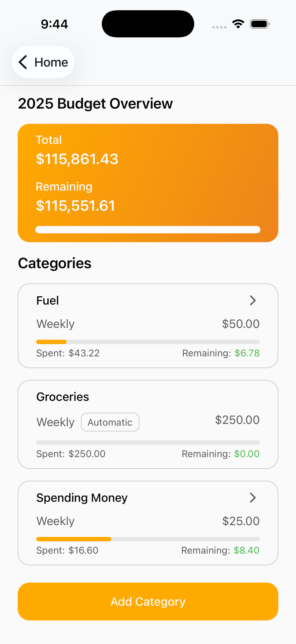
Task: Expand the Fuel category chevron
Action: coord(253,300)
